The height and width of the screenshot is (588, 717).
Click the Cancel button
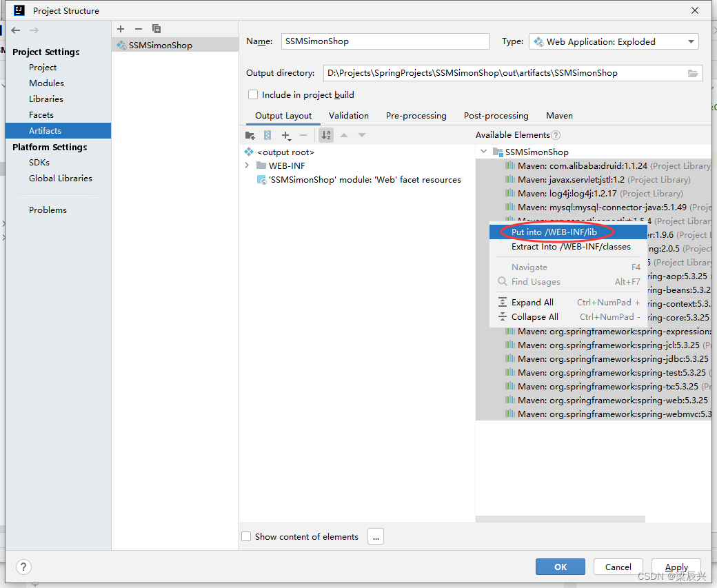tap(618, 567)
